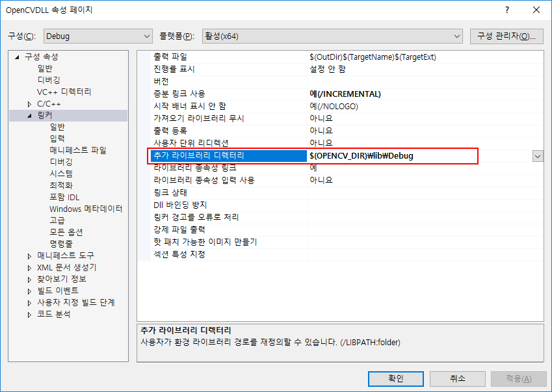Click the 강제 파일 출력 property

pos(229,229)
